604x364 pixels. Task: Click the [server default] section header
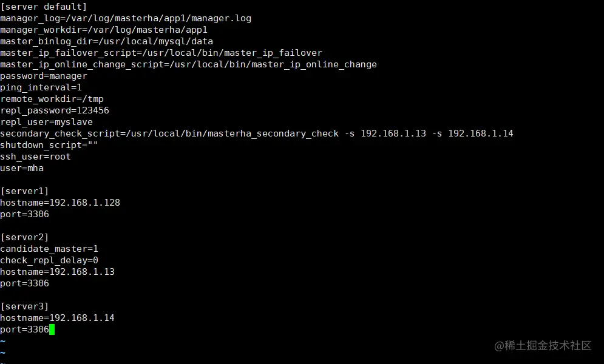44,7
